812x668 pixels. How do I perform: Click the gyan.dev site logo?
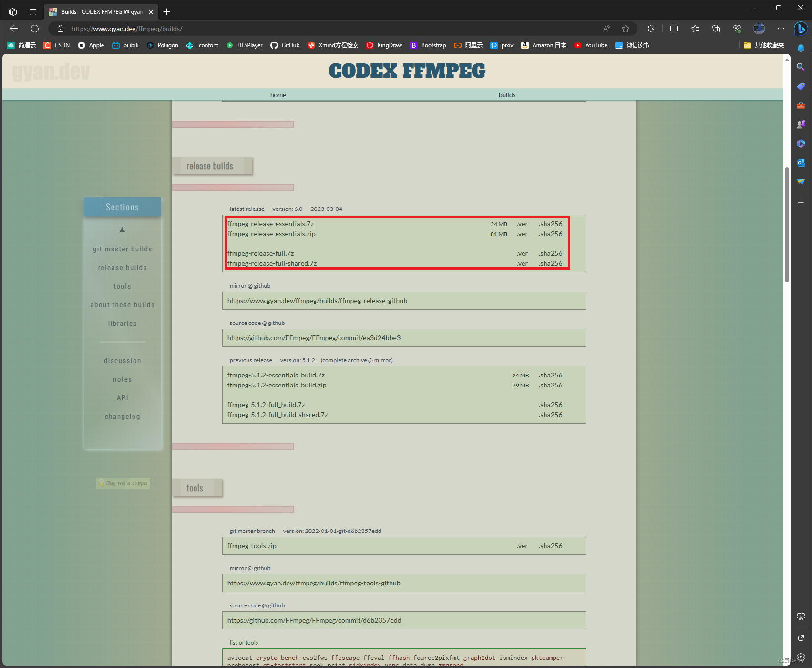pos(51,72)
